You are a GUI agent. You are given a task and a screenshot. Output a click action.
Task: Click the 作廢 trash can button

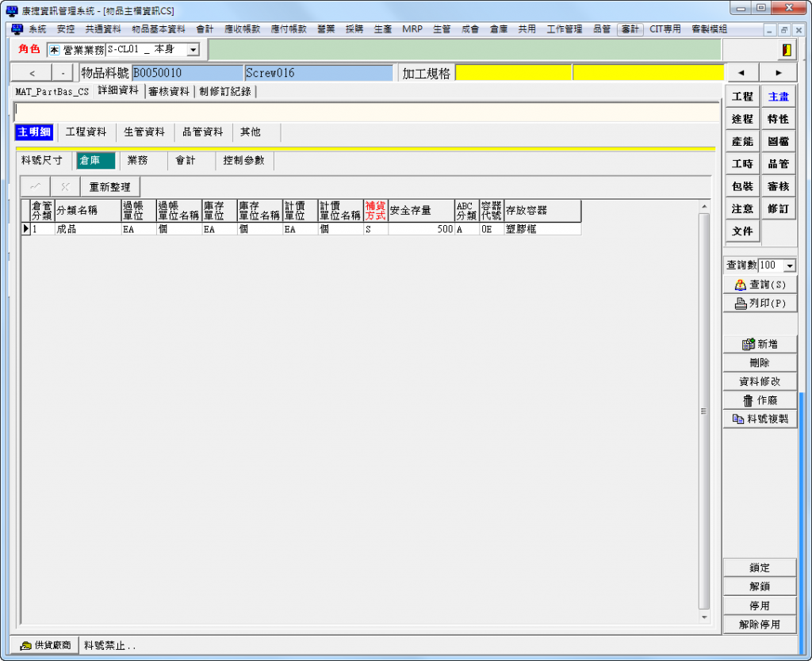pyautogui.click(x=760, y=401)
